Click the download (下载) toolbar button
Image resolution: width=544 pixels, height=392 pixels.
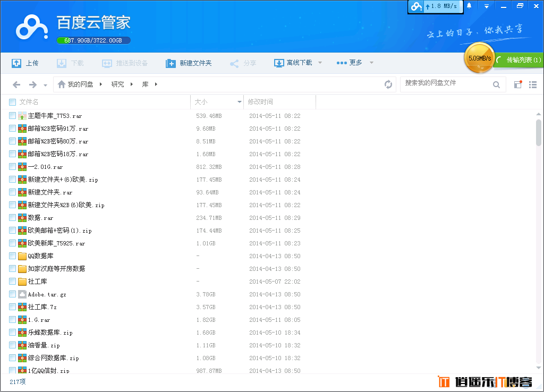point(70,63)
